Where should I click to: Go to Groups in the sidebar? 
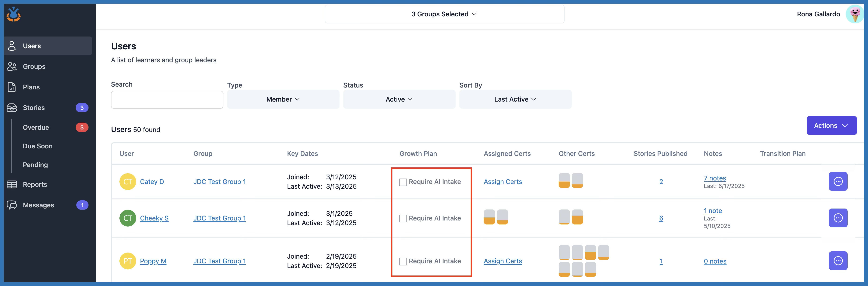click(34, 67)
